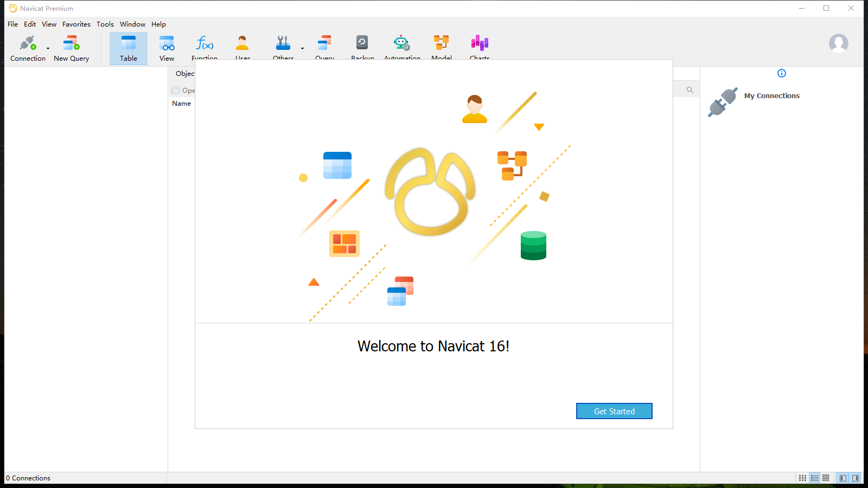The height and width of the screenshot is (488, 868).
Task: Open the Tools menu
Action: (105, 24)
